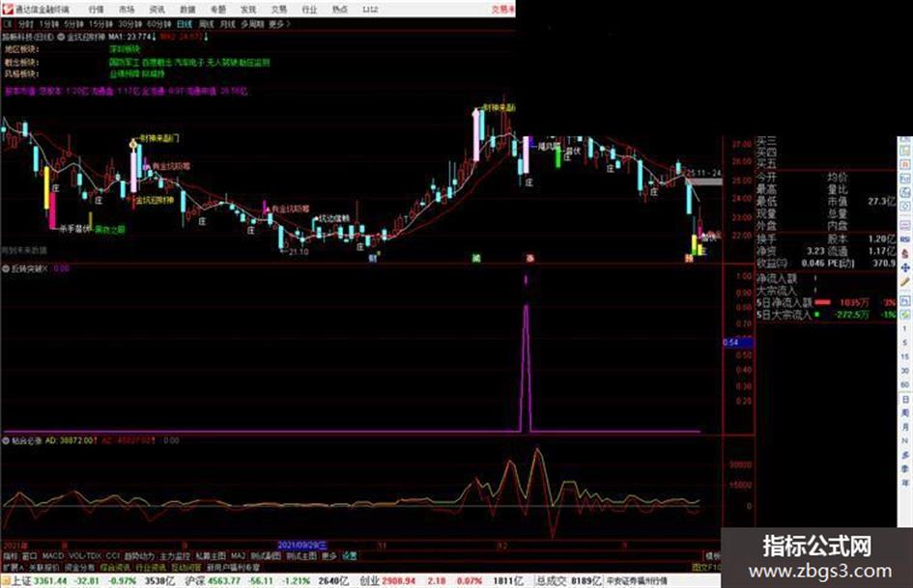This screenshot has width=913, height=588.
Task: Click the 21.10 low price label
Action: (x=299, y=252)
